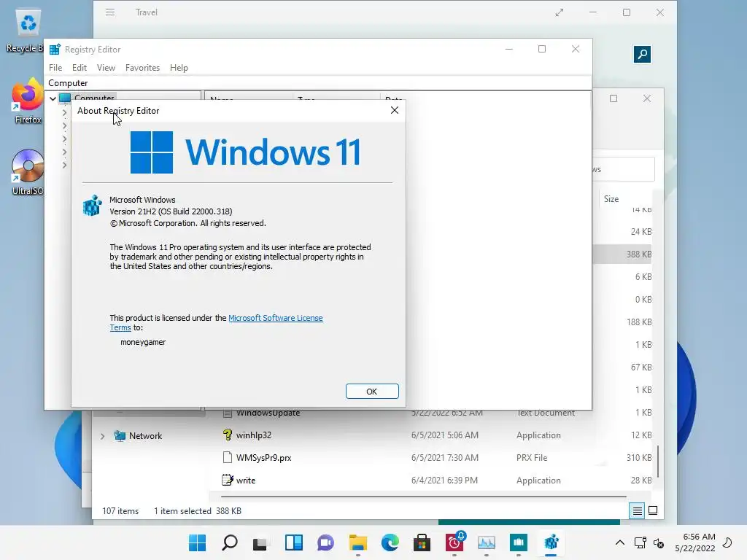Viewport: 747px width, 560px height.
Task: Switch to Registry Editor on taskbar
Action: point(551,542)
